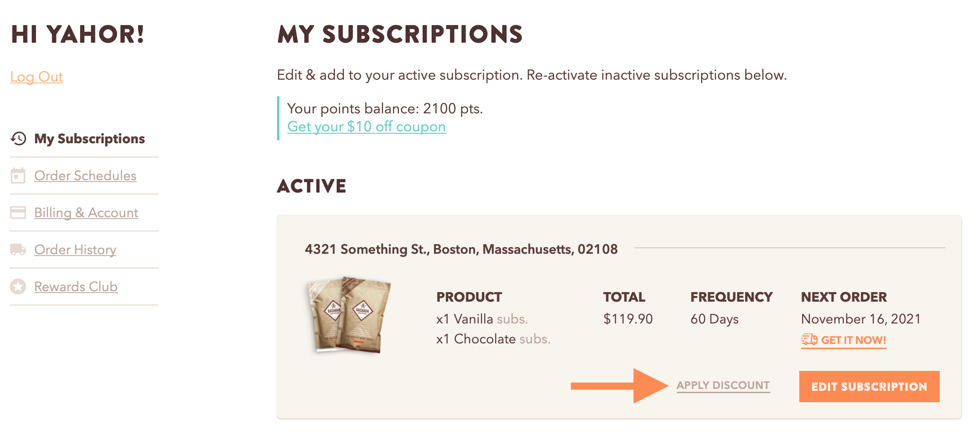980x443 pixels.
Task: Click the Vanilla subs. product line
Action: tap(482, 319)
